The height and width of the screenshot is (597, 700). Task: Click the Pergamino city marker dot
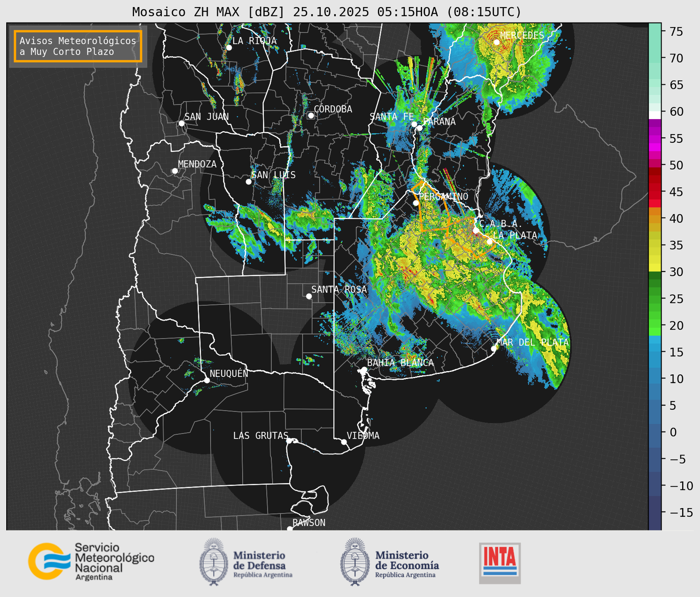[x=416, y=203]
